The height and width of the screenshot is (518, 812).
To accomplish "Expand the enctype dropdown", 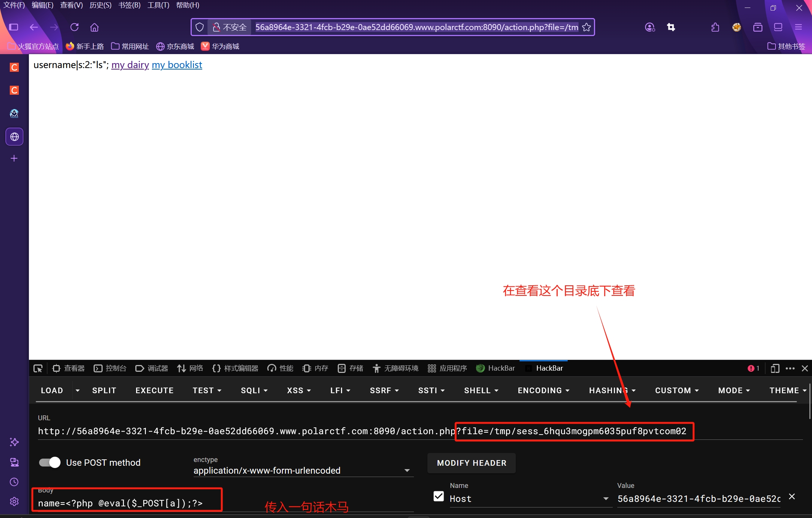I will (407, 471).
